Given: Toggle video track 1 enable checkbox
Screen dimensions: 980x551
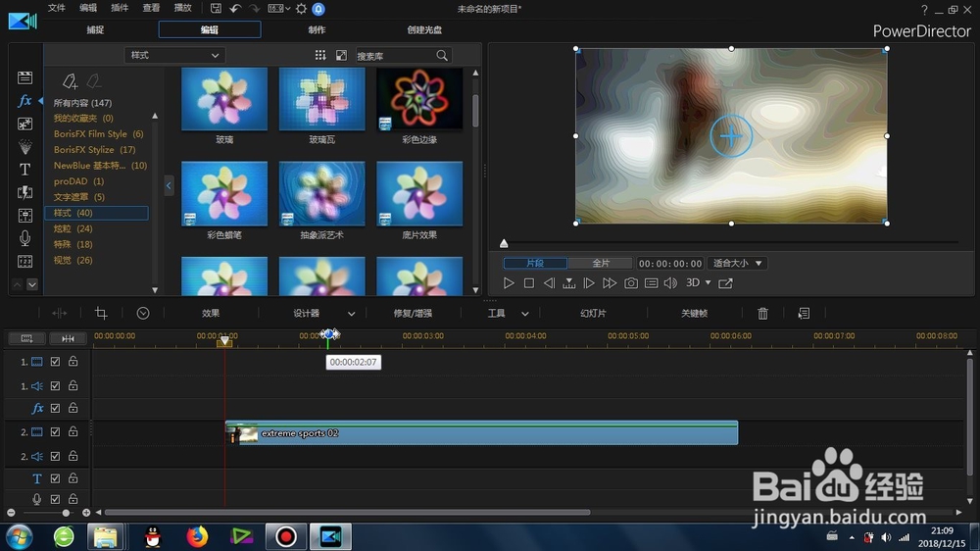Looking at the screenshot, I should tap(55, 362).
